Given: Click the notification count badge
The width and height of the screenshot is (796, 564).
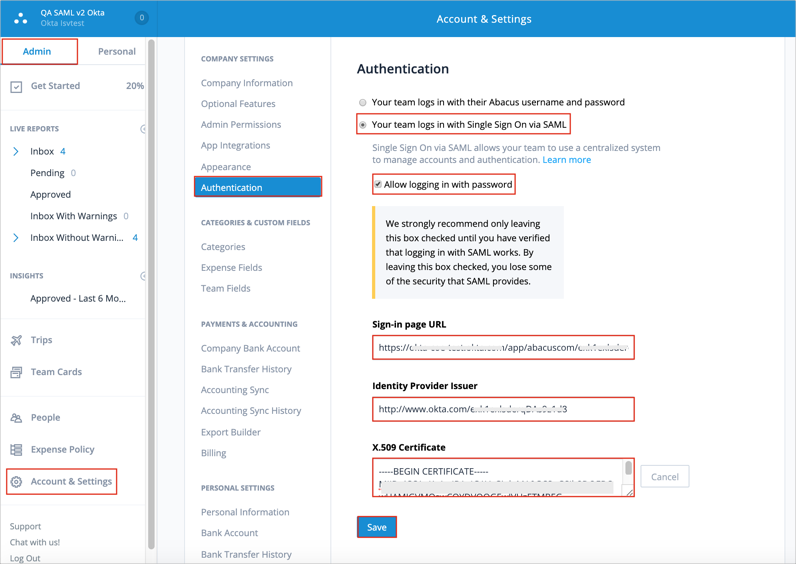Looking at the screenshot, I should pyautogui.click(x=141, y=18).
